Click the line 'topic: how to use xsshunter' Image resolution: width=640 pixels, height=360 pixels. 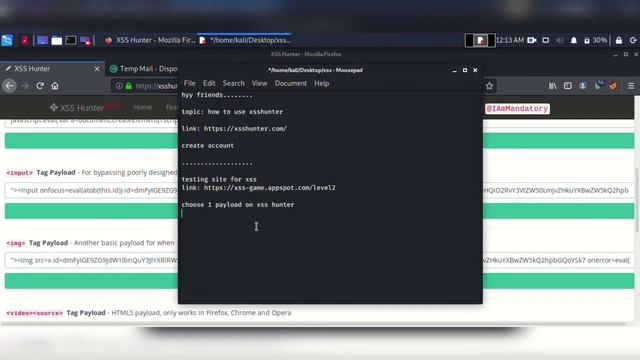coord(232,112)
